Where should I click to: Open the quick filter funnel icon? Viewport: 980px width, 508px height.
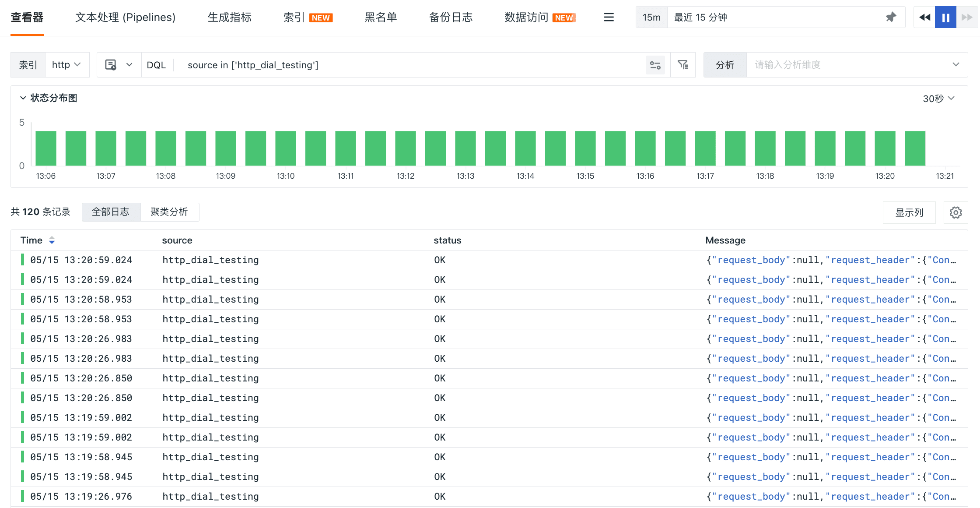point(682,65)
